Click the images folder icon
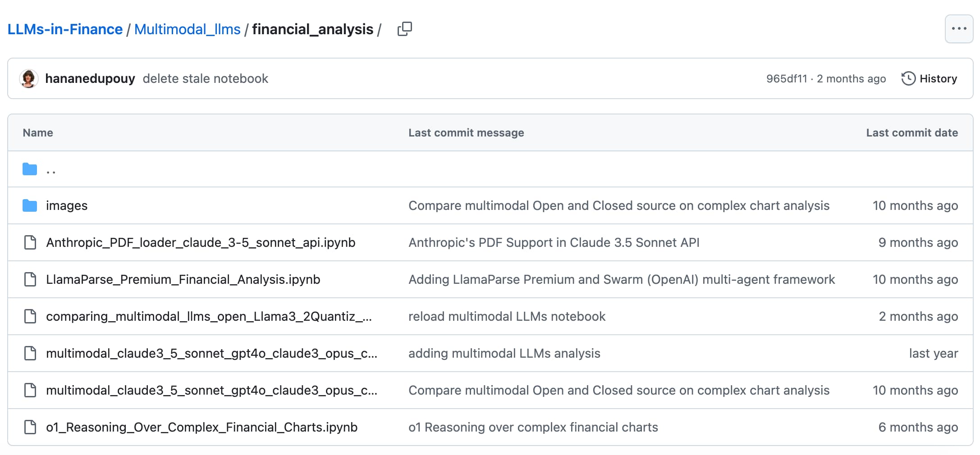This screenshot has width=980, height=455. 30,205
